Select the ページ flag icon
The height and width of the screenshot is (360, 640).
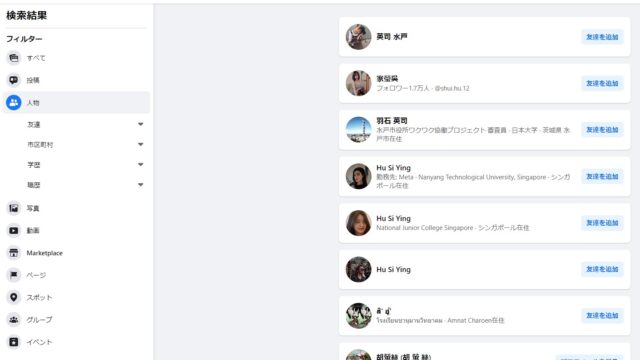point(13,275)
